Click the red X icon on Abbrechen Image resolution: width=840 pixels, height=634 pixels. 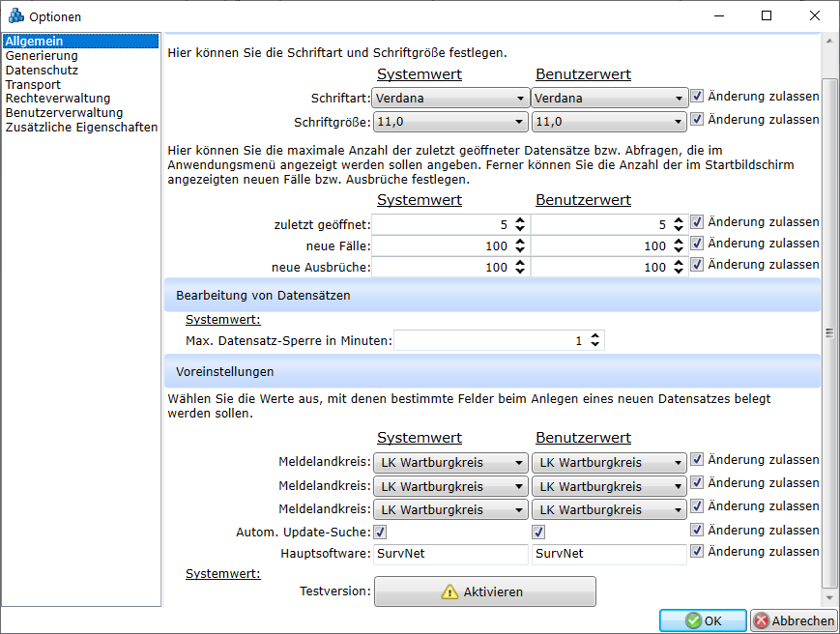click(762, 621)
